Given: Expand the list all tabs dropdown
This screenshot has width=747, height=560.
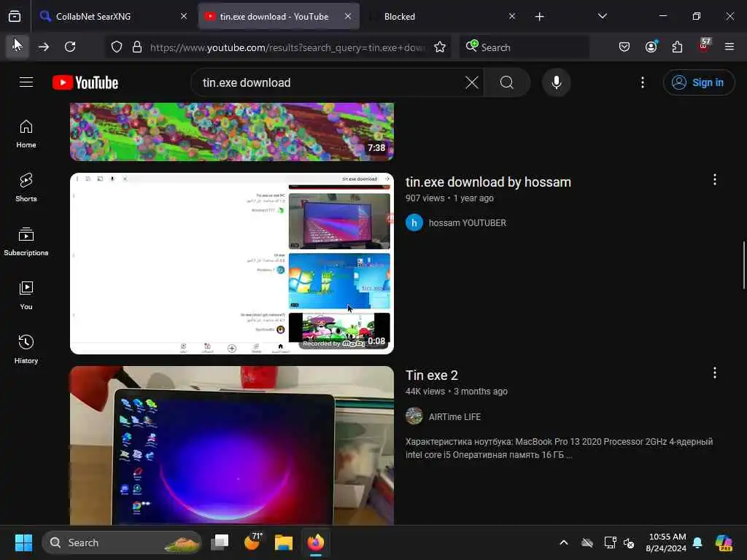Looking at the screenshot, I should tap(602, 16).
